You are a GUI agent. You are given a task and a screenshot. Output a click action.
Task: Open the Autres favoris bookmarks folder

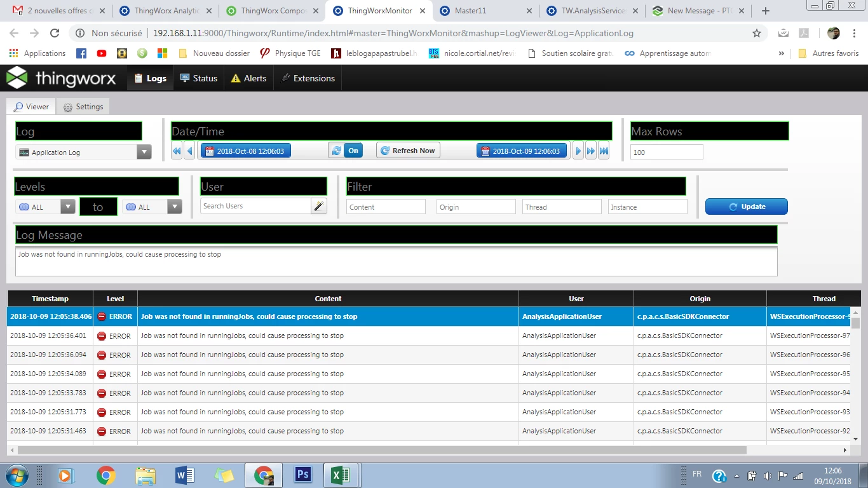(829, 53)
